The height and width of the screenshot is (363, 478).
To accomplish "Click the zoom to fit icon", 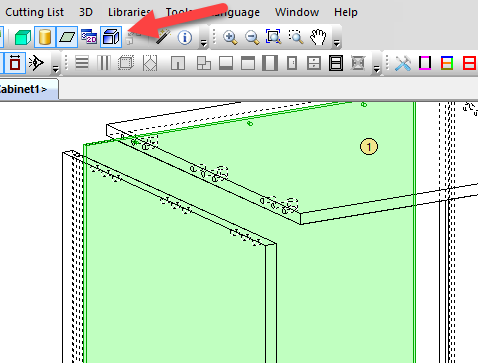I will tap(273, 37).
